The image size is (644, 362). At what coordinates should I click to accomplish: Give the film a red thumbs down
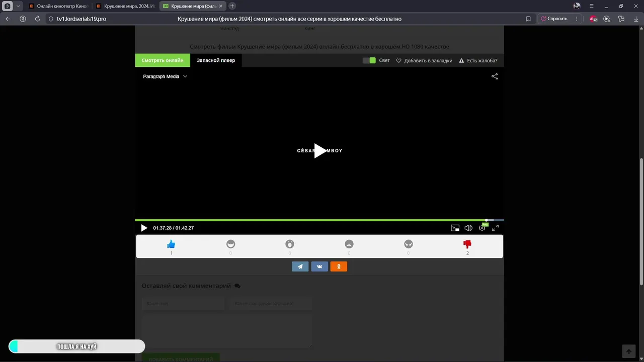[x=467, y=244]
